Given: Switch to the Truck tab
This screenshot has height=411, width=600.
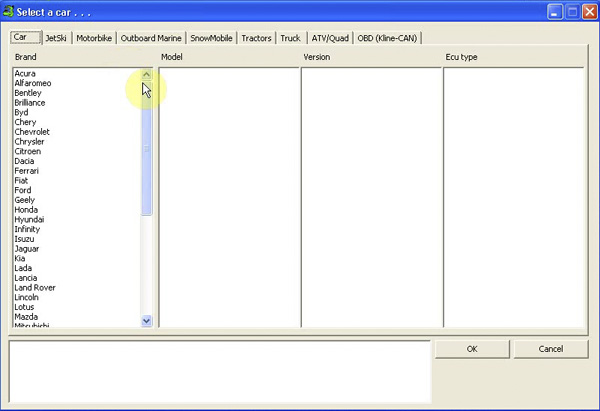Looking at the screenshot, I should [290, 38].
